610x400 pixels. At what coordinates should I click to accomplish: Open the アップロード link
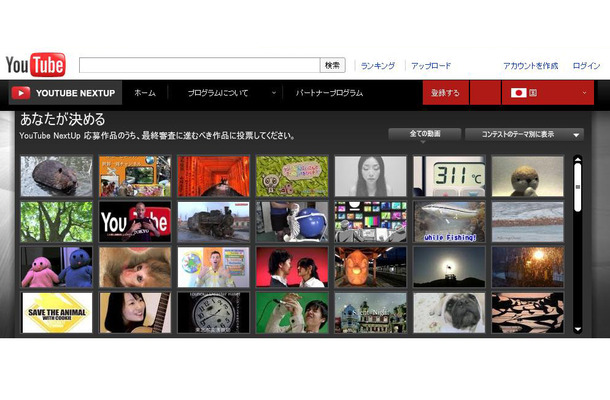click(x=431, y=66)
